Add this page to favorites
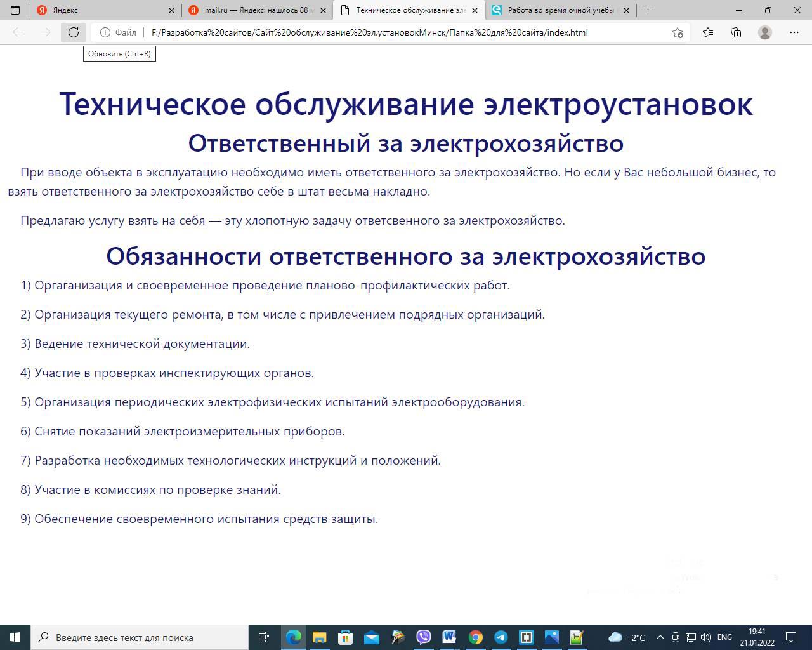 [x=678, y=32]
